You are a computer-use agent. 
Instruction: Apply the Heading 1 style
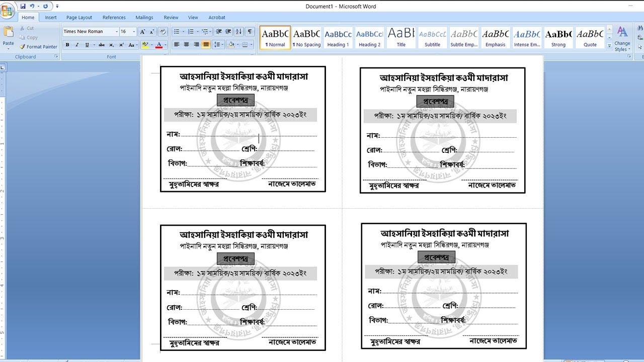(338, 38)
